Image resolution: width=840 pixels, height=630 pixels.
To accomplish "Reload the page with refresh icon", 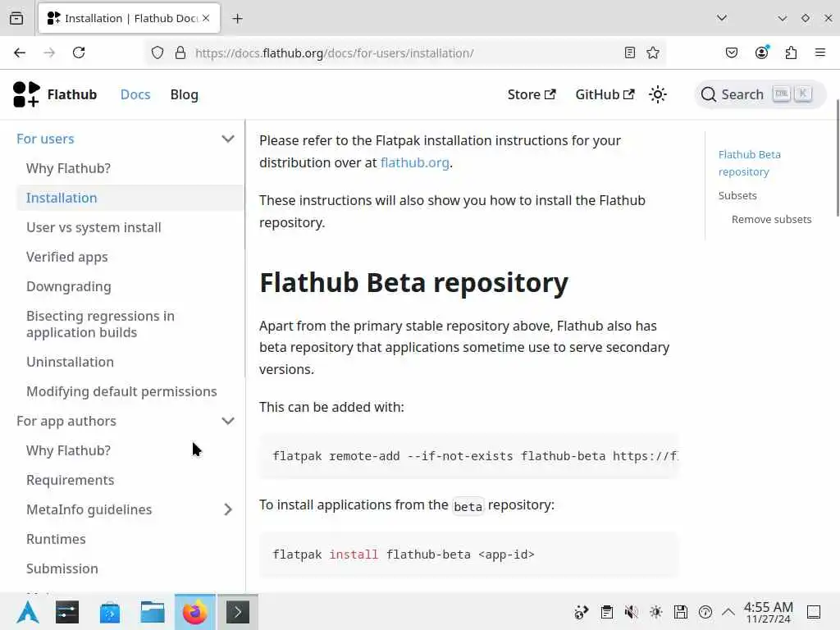I will (79, 52).
